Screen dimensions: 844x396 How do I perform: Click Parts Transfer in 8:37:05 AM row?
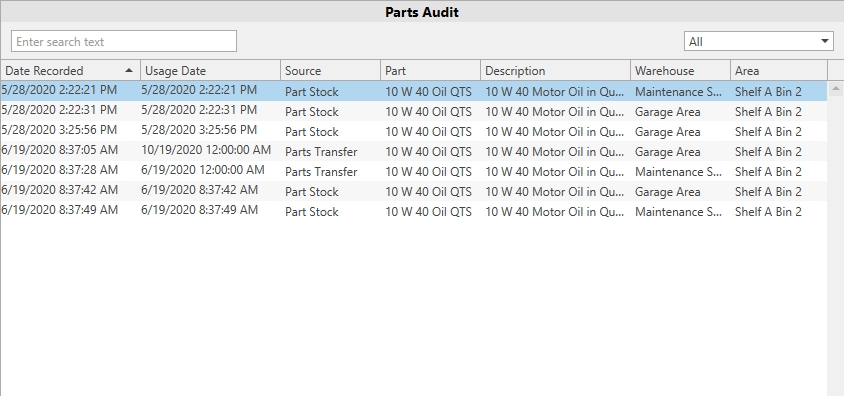tap(321, 152)
